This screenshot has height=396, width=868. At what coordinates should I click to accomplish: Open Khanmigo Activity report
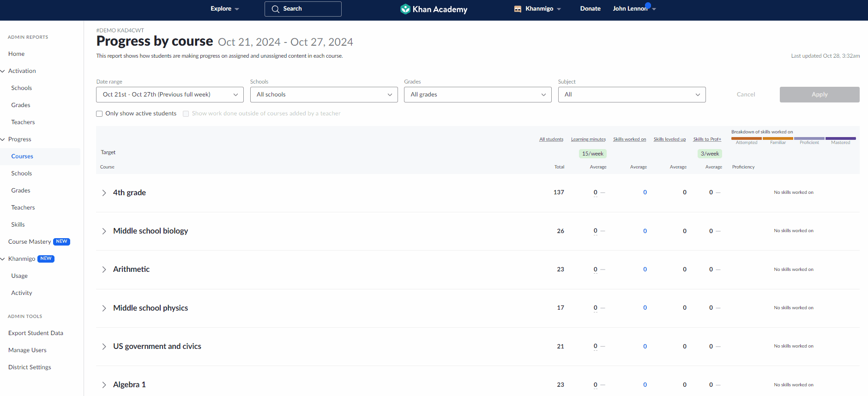point(22,293)
